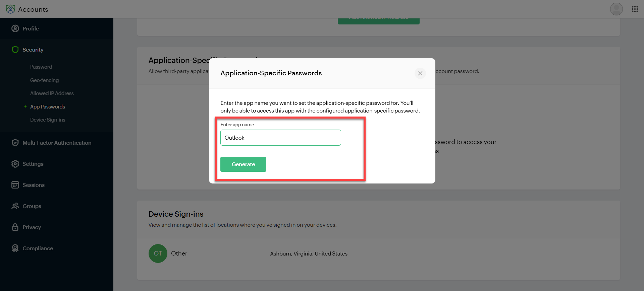Go to the Password submenu item
Screen dimensions: 644x291
click(x=41, y=67)
